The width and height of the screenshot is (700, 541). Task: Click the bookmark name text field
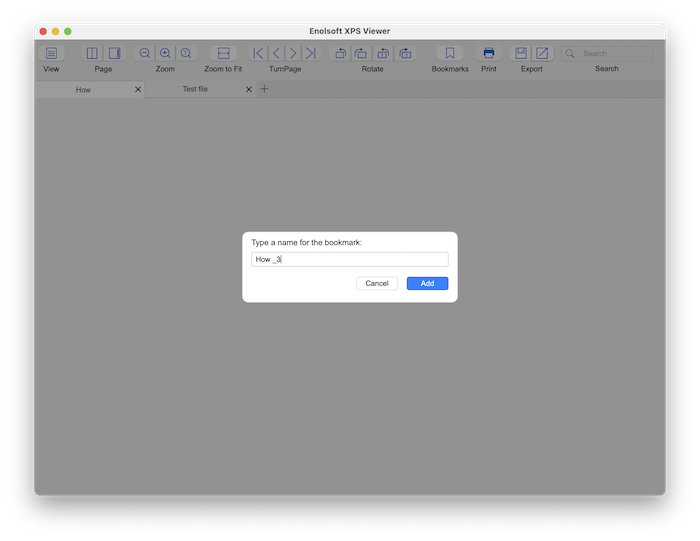tap(349, 259)
